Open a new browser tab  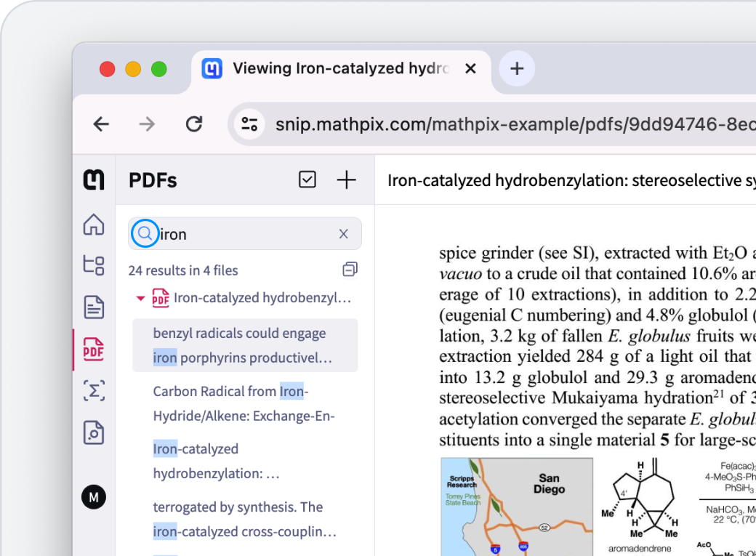click(x=516, y=68)
